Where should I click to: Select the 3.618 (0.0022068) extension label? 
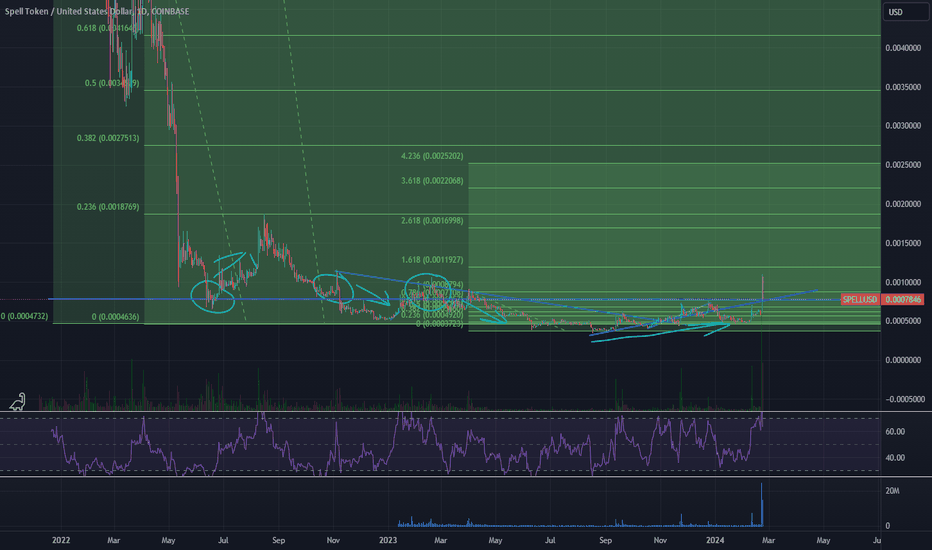pos(432,181)
